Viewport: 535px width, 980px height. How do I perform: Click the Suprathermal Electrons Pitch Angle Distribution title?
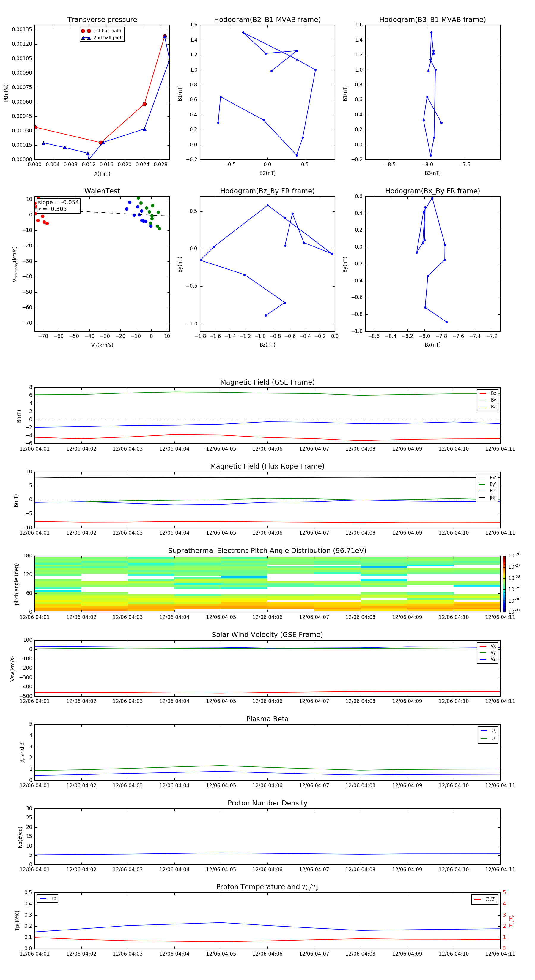pos(267,551)
